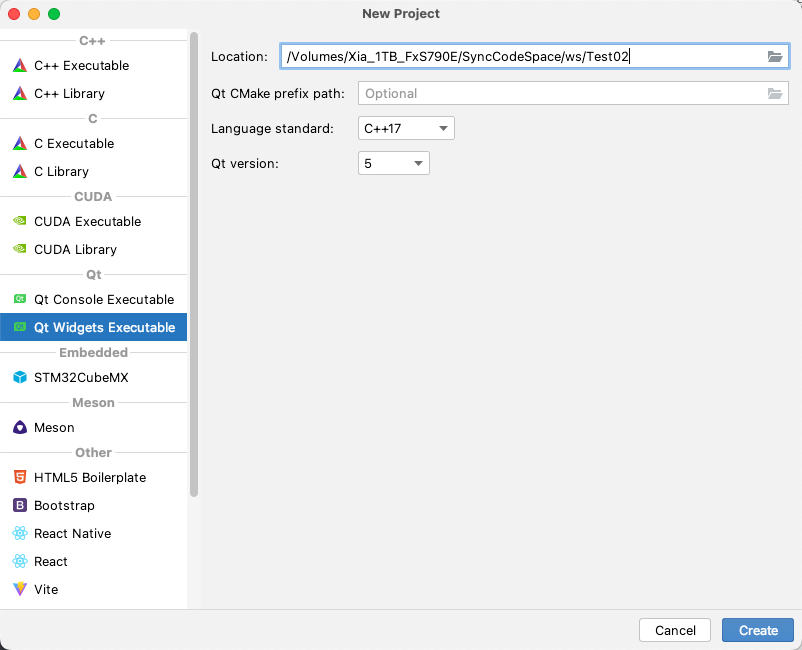Select HTML5 Boilerplate project type

94,478
